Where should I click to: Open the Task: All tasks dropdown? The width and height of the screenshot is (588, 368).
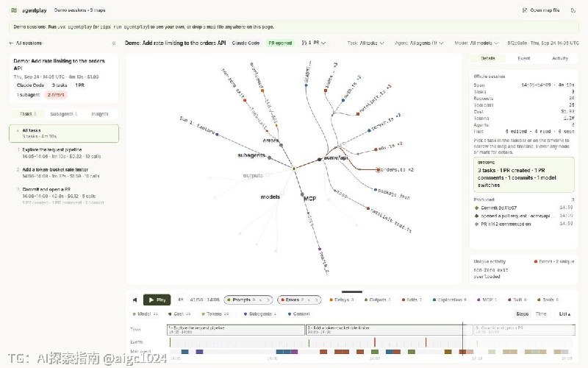[365, 43]
